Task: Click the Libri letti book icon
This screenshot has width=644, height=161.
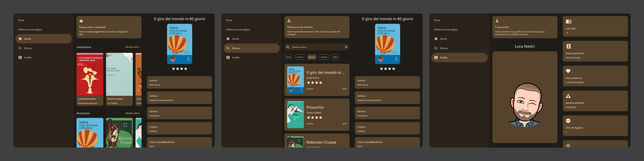Action: pyautogui.click(x=569, y=22)
